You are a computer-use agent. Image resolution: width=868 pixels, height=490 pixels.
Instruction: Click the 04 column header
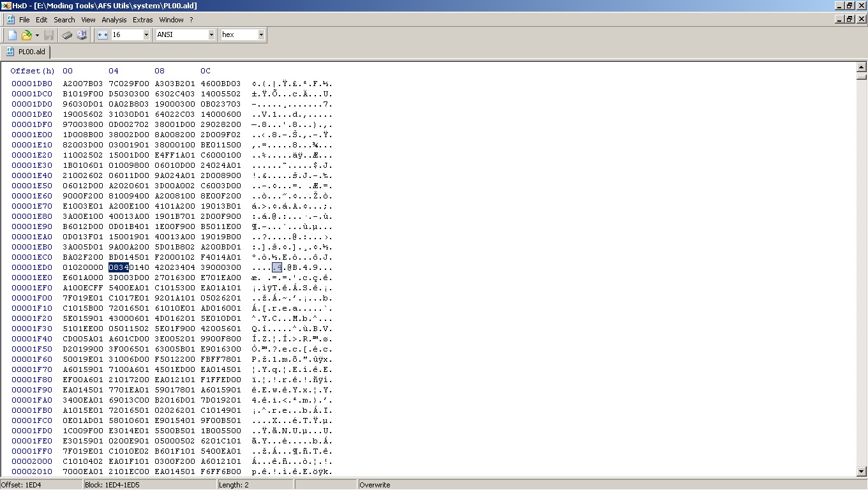[114, 71]
